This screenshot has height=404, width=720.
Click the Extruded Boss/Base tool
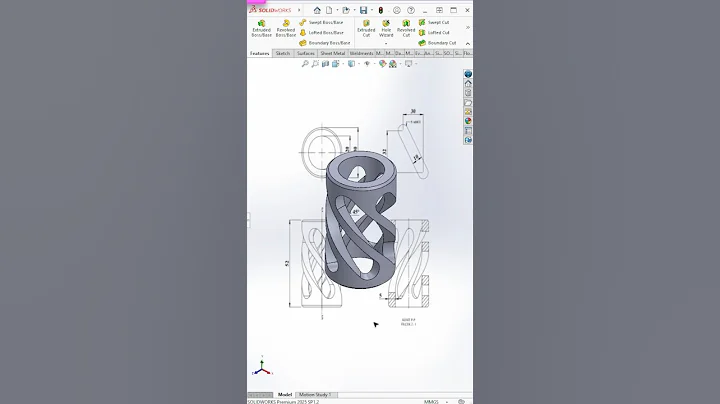pos(261,28)
